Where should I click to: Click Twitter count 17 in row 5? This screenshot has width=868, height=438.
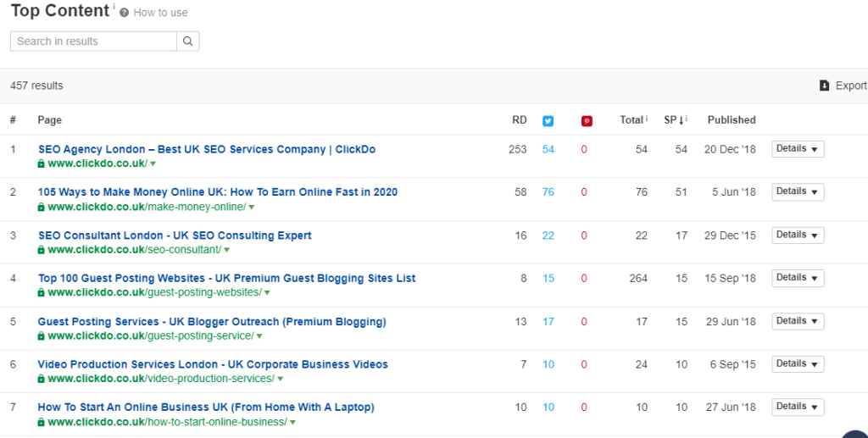coord(548,321)
